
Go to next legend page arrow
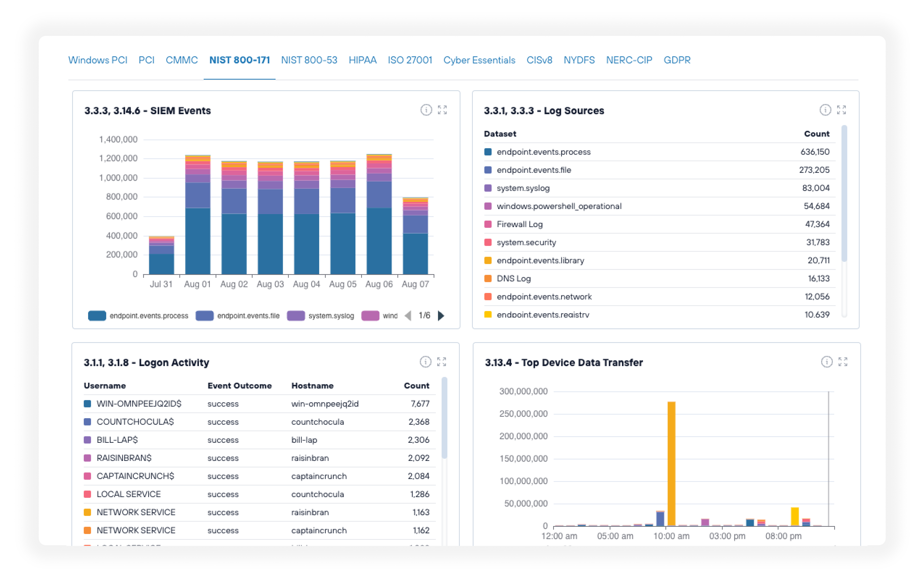tap(441, 316)
